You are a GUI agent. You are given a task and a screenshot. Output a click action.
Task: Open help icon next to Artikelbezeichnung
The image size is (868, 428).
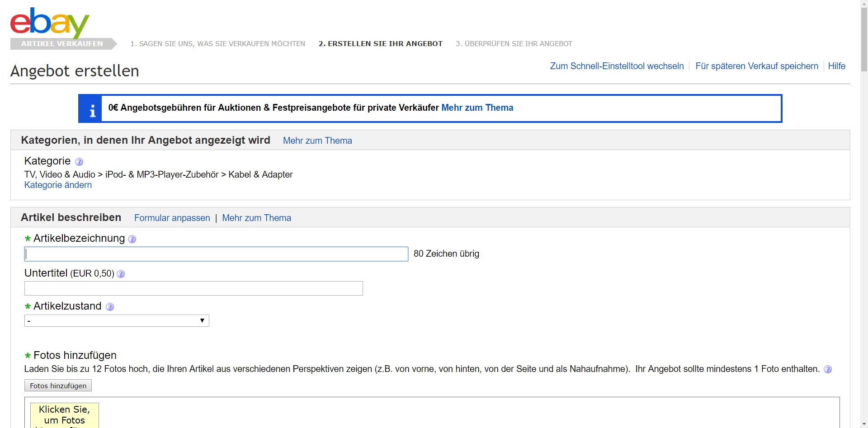tap(132, 239)
